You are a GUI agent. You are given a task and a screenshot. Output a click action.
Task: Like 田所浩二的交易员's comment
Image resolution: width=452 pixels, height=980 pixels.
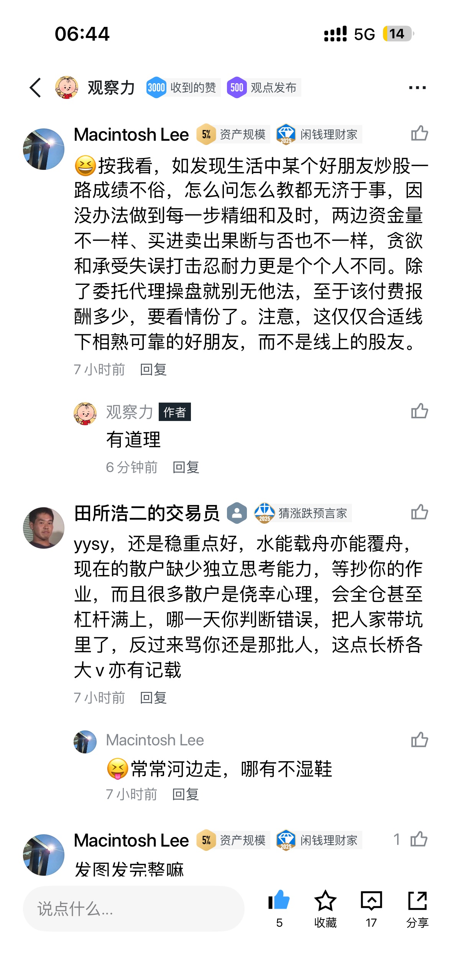coord(419,512)
